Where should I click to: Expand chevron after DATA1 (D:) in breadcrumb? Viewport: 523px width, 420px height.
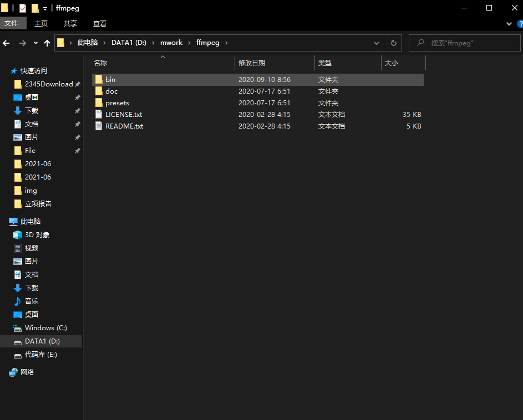[153, 43]
